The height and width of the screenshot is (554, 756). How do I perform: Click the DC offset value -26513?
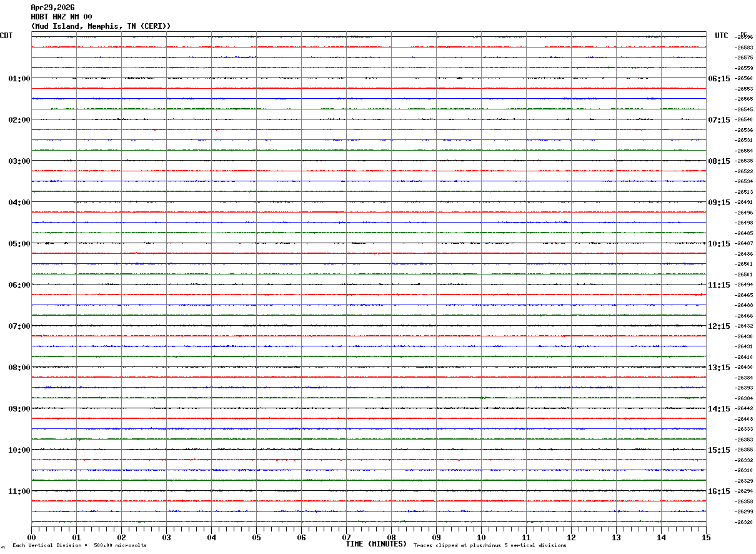coord(744,192)
